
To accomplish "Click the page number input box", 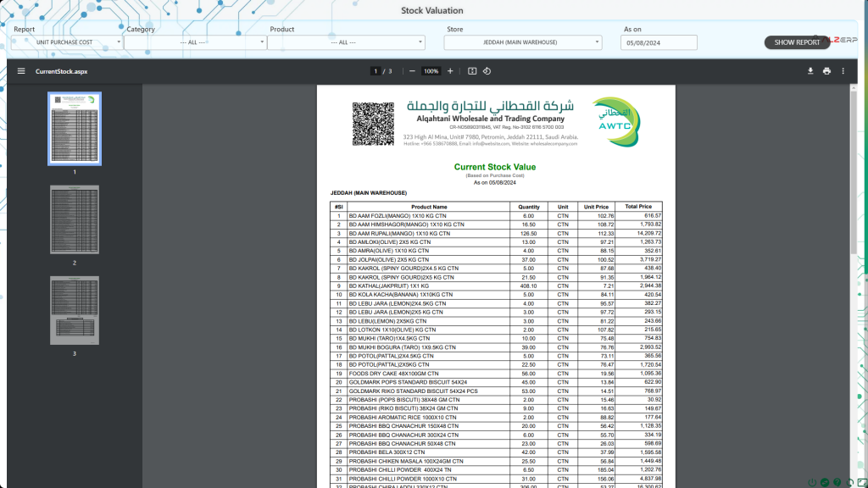I will pos(376,71).
